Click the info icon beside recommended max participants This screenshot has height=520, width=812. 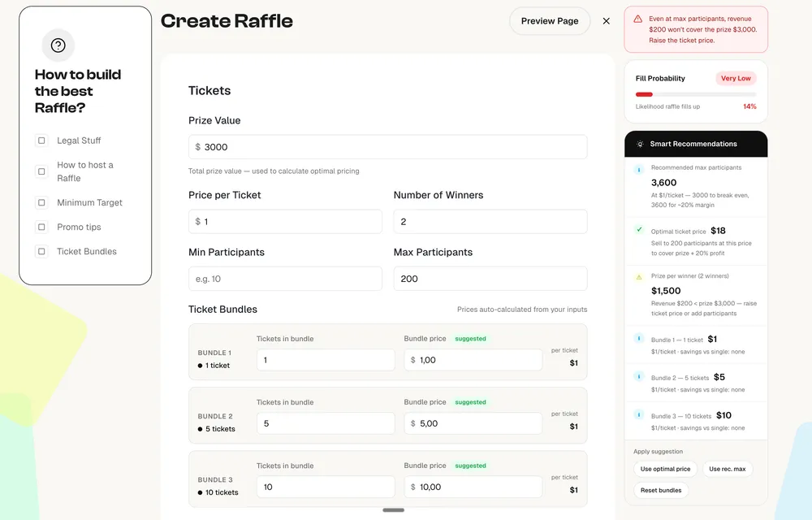[639, 170]
